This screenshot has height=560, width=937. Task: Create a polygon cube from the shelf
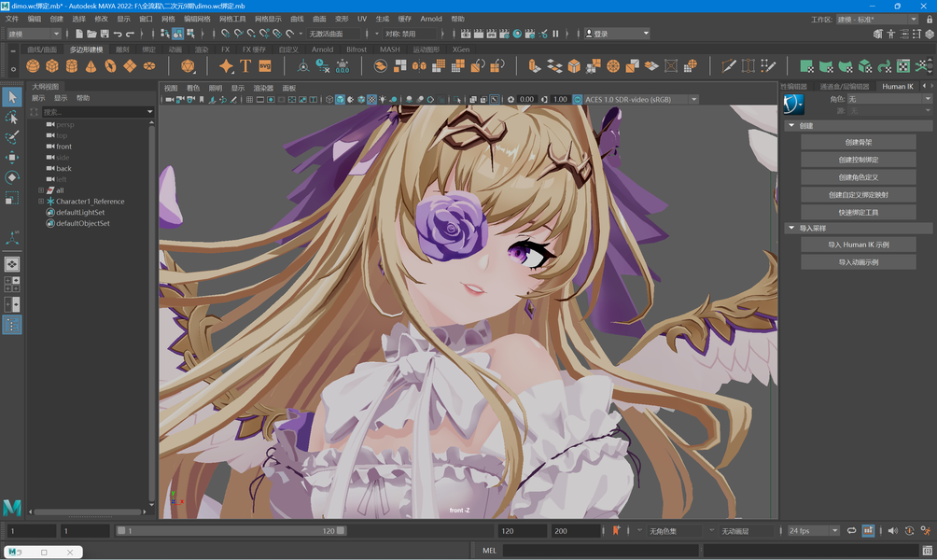click(x=52, y=65)
